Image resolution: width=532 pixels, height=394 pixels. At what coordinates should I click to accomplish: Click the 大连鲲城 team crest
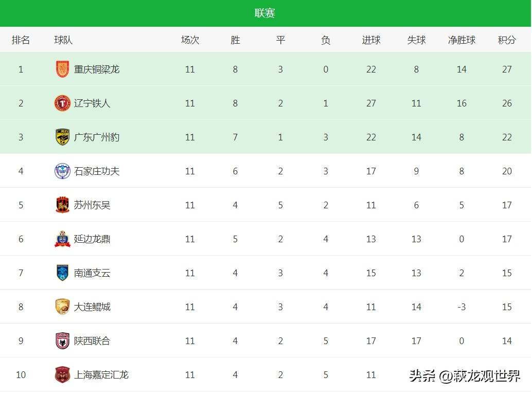pyautogui.click(x=62, y=307)
